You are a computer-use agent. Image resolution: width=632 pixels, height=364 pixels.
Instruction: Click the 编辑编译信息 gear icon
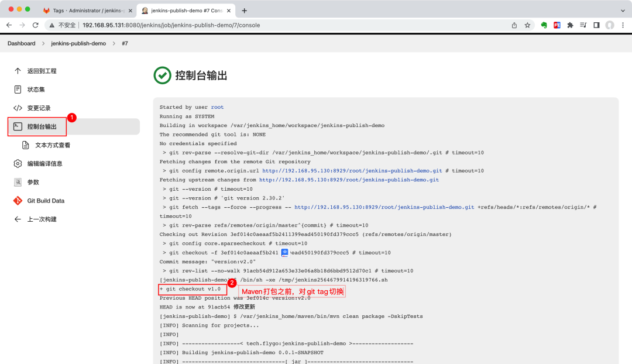(x=18, y=164)
